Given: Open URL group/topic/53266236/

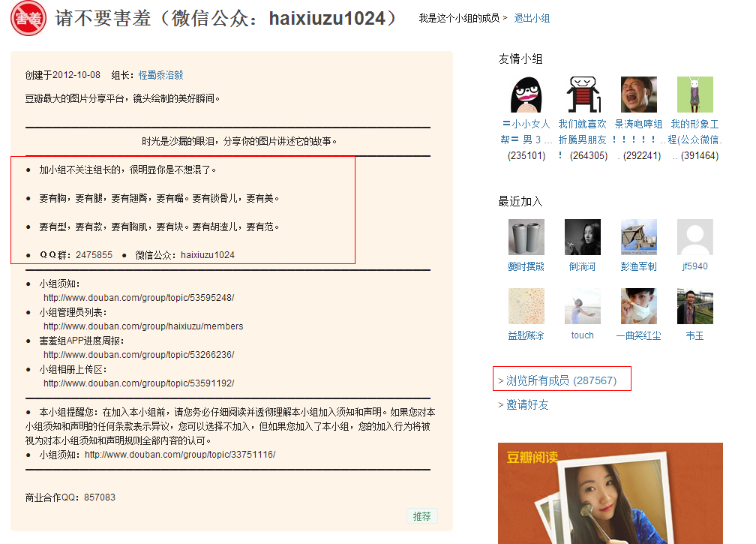Looking at the screenshot, I should pos(139,354).
